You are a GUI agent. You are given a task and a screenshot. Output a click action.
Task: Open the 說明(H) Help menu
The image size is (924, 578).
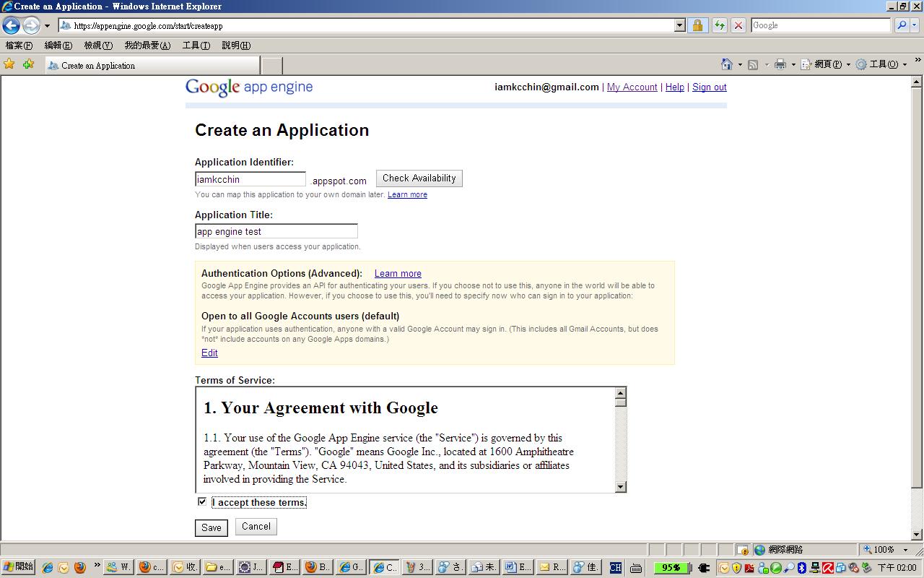(236, 46)
